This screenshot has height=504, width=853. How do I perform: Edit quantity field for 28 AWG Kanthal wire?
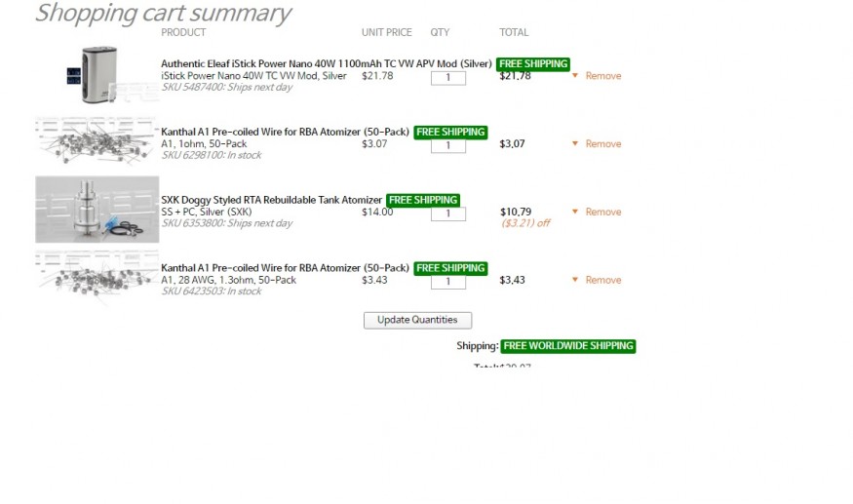pyautogui.click(x=448, y=283)
